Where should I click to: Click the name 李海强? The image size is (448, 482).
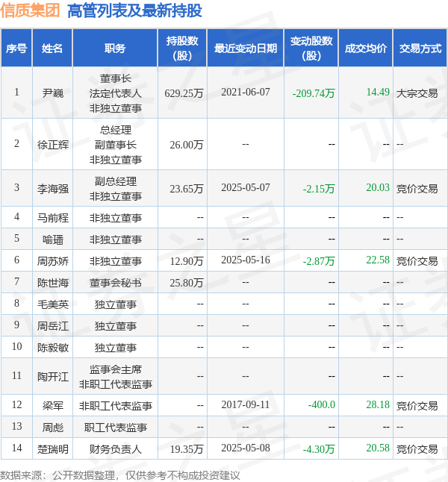pyautogui.click(x=52, y=189)
